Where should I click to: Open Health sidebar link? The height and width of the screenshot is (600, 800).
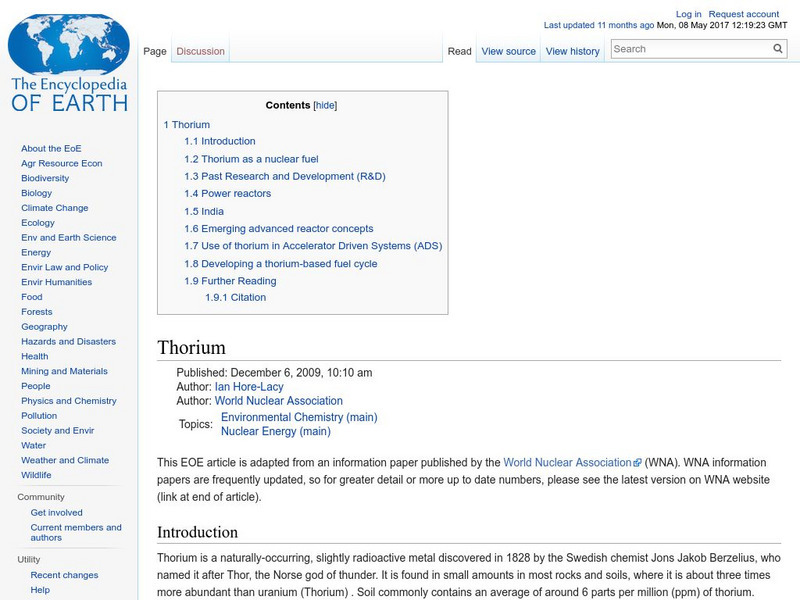pos(35,356)
